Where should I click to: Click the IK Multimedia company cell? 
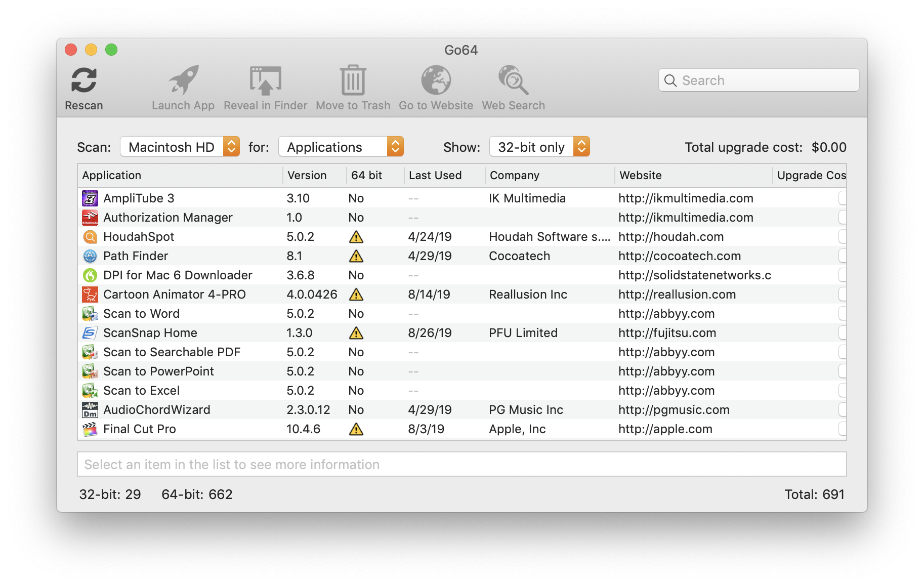tap(527, 198)
